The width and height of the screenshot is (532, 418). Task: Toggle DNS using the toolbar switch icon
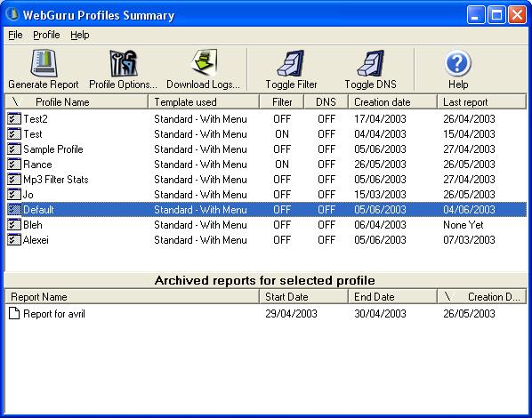pyautogui.click(x=370, y=63)
